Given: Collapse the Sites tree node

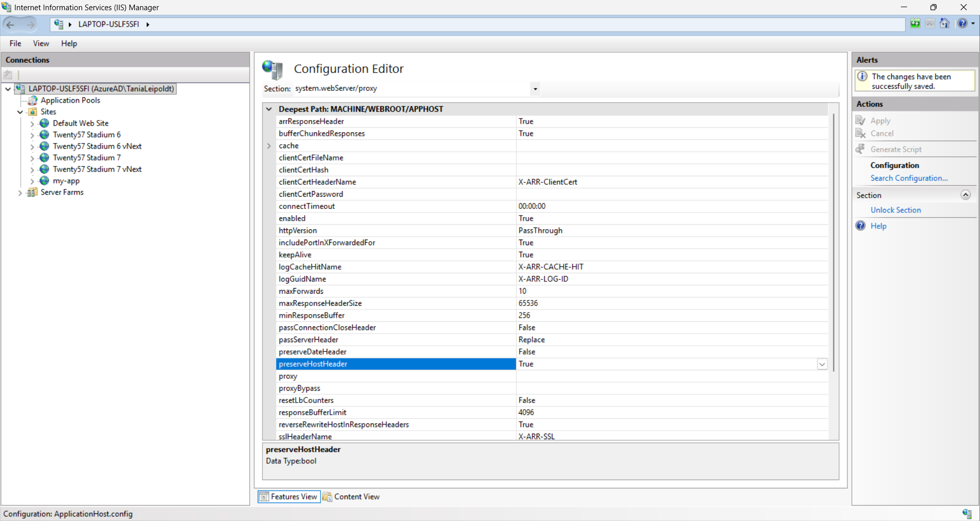Looking at the screenshot, I should (20, 112).
